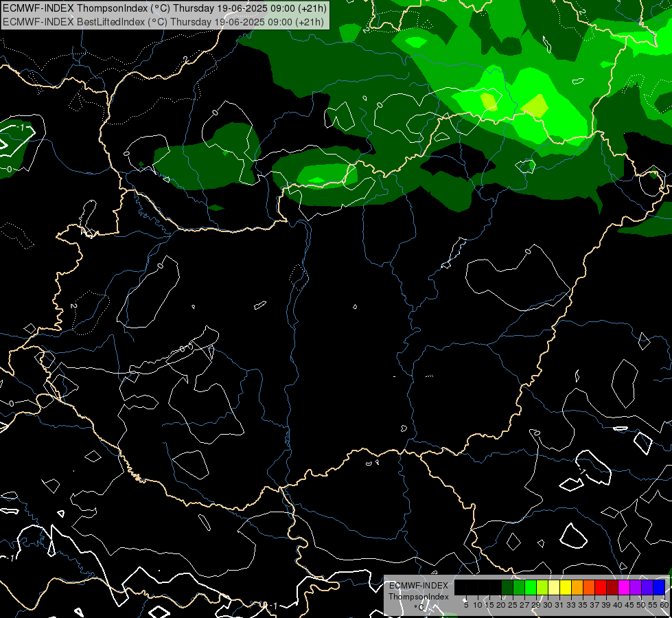Screen dimensions: 672x618
Task: Pick the orange 33–35 legend swatch
Action: pyautogui.click(x=577, y=587)
